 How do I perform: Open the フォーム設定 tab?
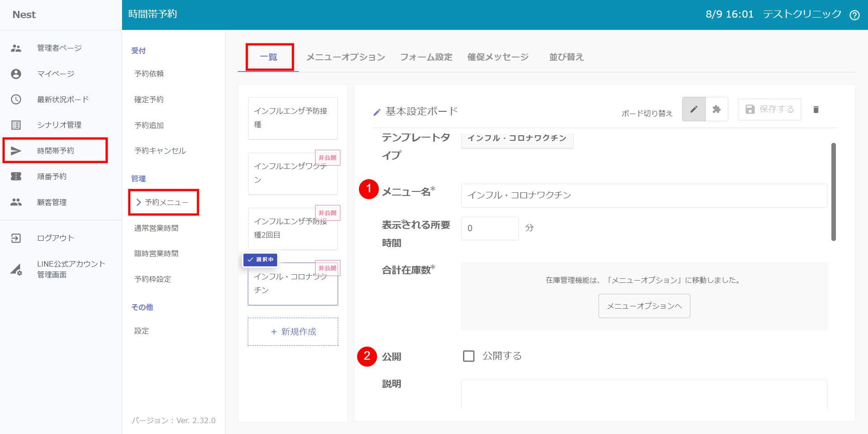426,57
